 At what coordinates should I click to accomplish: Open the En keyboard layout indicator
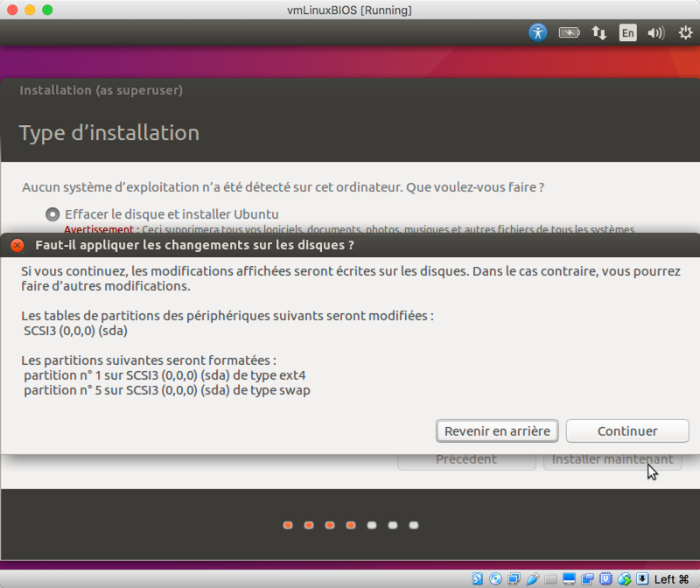[627, 32]
